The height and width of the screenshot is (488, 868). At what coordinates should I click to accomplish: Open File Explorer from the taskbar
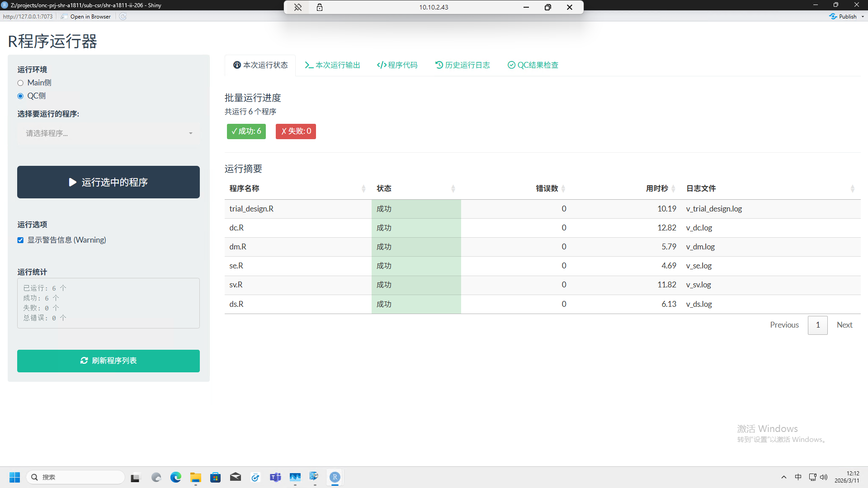pos(195,477)
